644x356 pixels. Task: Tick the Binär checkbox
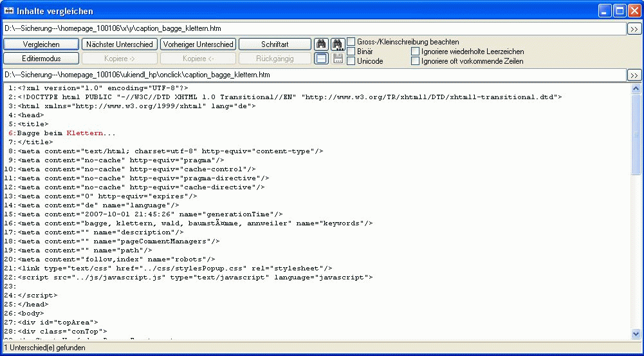point(351,52)
